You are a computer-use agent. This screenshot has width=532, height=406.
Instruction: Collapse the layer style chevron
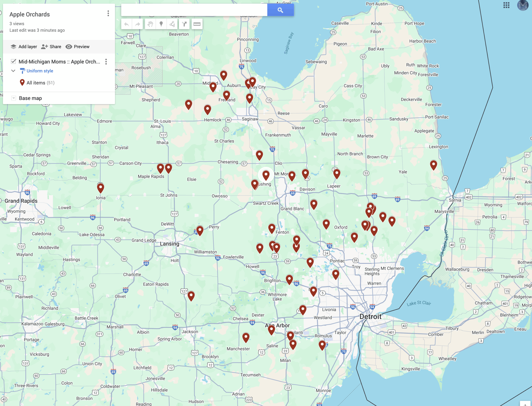click(x=13, y=71)
